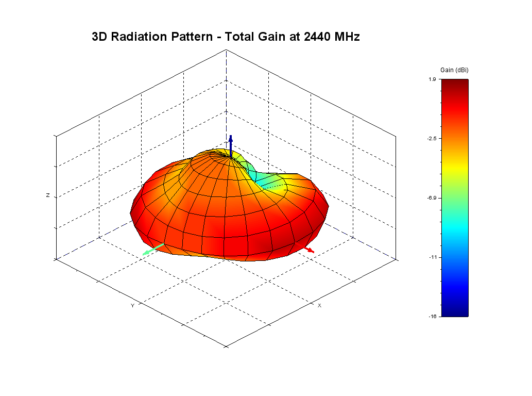Click the dark red top of colorbar
This screenshot has height=396, width=532.
(x=454, y=82)
